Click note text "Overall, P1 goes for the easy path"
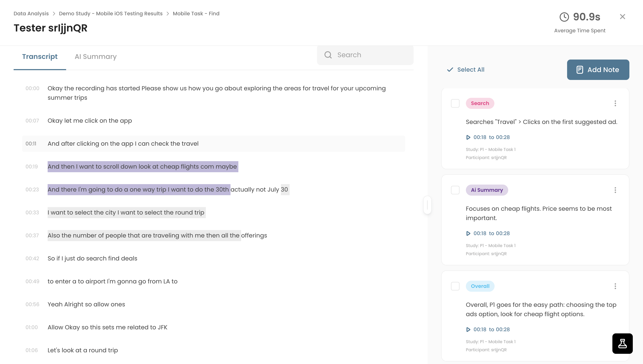 541,310
